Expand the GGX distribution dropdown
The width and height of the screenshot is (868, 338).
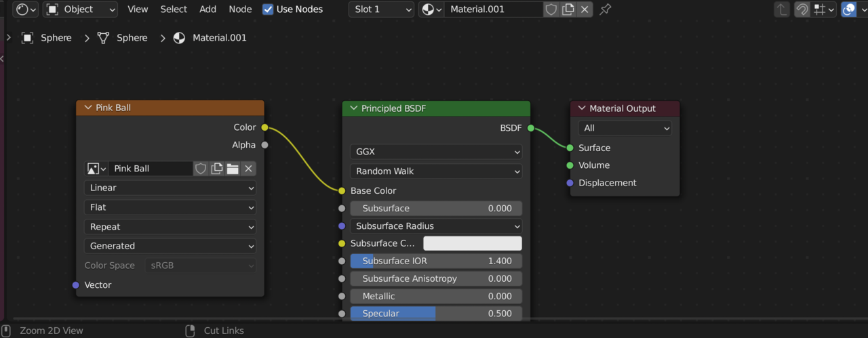tap(436, 152)
